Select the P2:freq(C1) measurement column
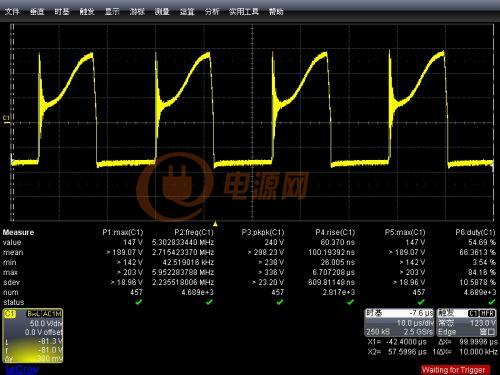500x375 pixels. [x=194, y=232]
